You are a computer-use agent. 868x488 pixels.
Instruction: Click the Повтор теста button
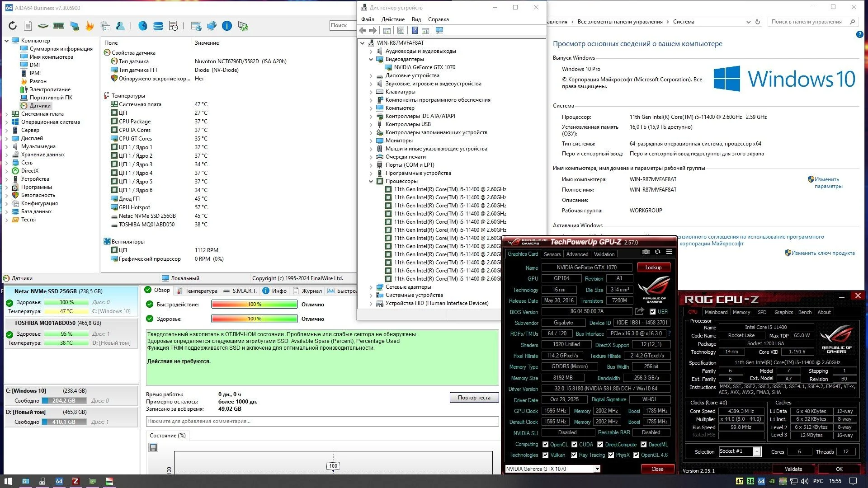pos(474,398)
